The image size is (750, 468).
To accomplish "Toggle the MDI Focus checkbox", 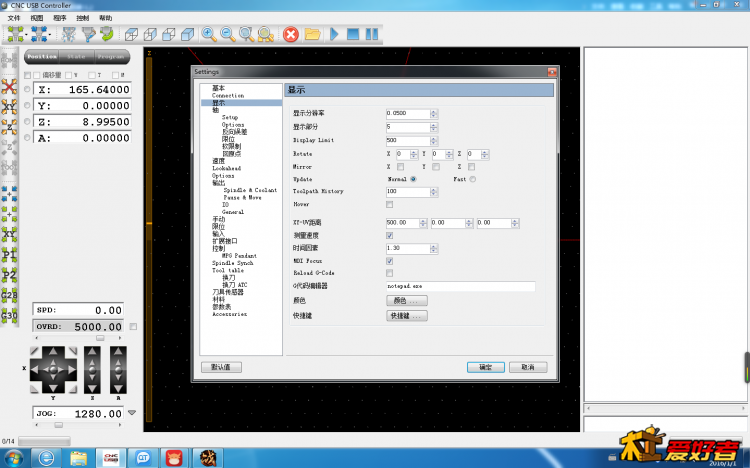I will [389, 261].
